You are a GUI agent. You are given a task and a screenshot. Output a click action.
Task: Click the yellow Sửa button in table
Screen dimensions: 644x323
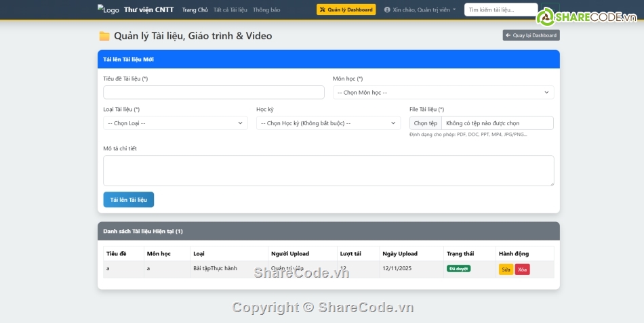[x=506, y=270]
